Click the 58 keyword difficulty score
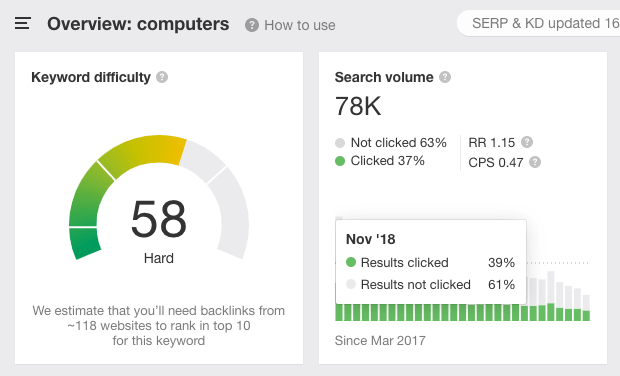 [x=159, y=219]
